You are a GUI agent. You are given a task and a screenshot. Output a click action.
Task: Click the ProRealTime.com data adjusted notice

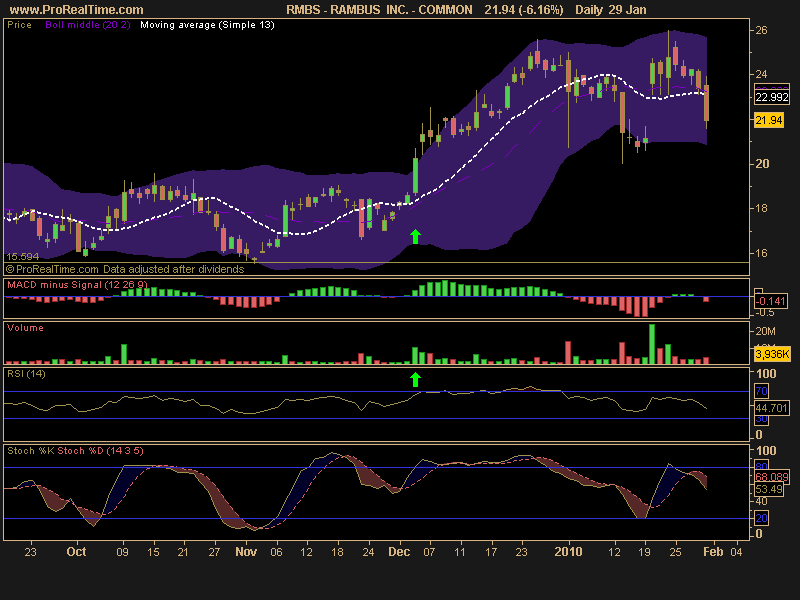coord(125,269)
